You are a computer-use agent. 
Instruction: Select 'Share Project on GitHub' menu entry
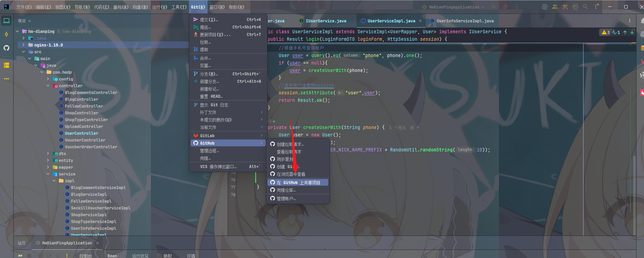coord(298,183)
